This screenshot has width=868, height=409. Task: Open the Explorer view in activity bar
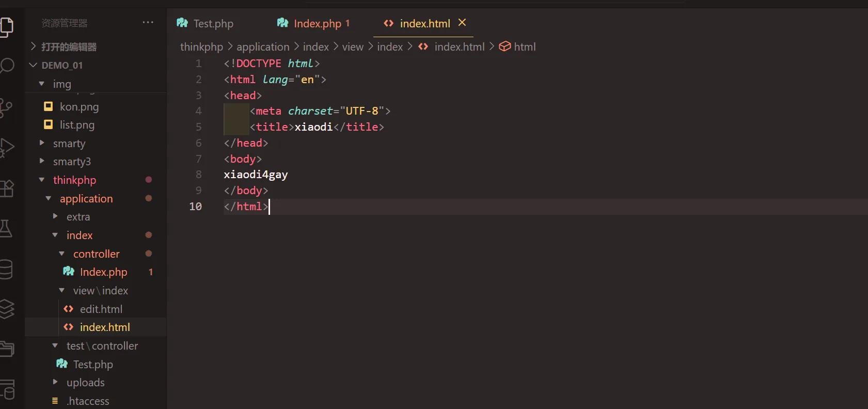click(6, 26)
